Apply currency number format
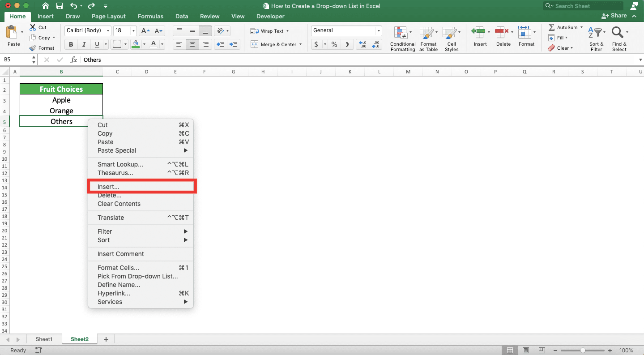Screen dimensions: 644x355 (x=316, y=44)
